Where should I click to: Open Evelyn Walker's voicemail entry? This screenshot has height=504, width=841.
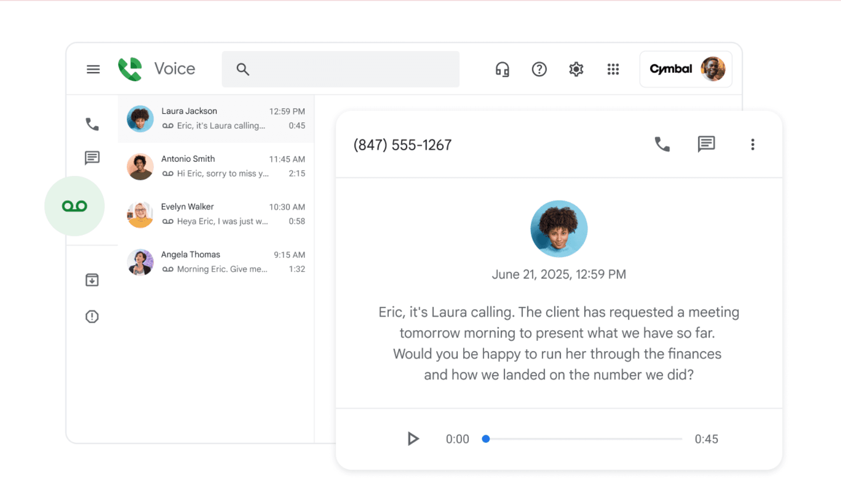coord(216,214)
